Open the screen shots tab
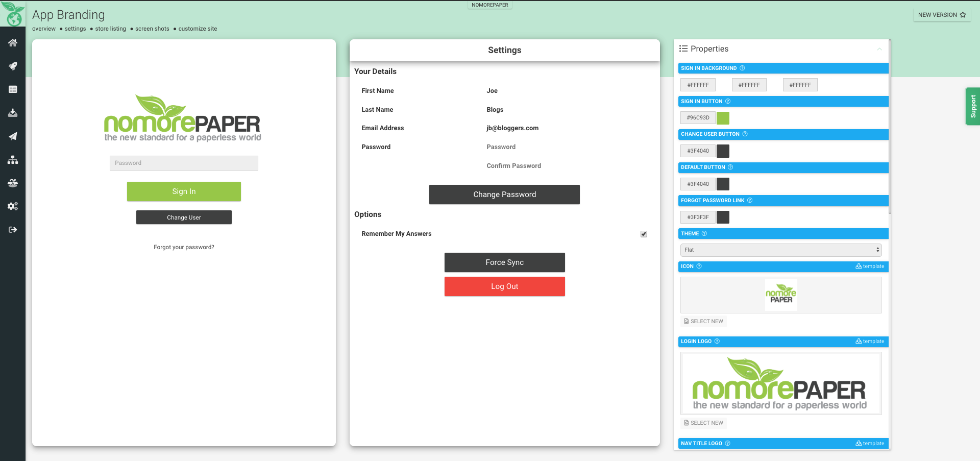Screen dimensions: 980x461 (152, 29)
